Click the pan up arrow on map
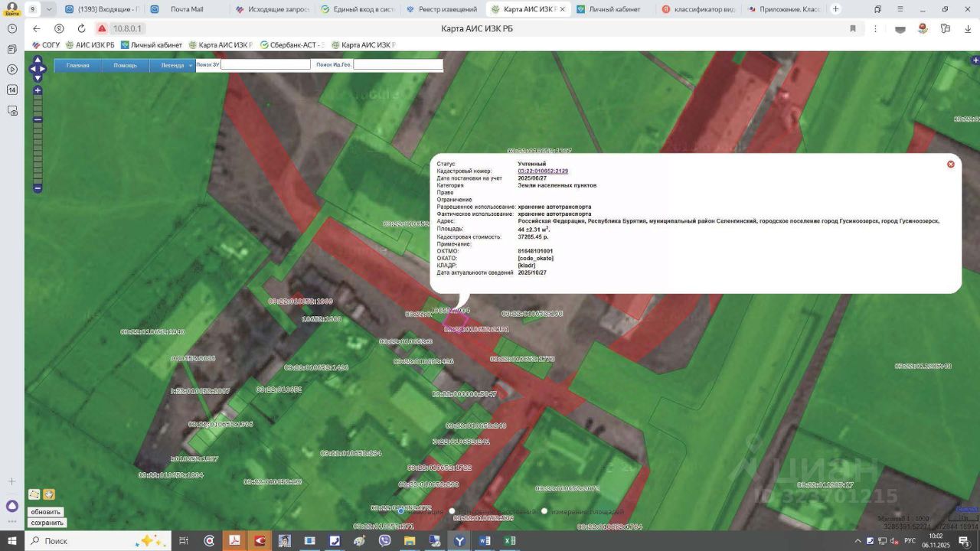This screenshot has width=980, height=551. coord(38,60)
